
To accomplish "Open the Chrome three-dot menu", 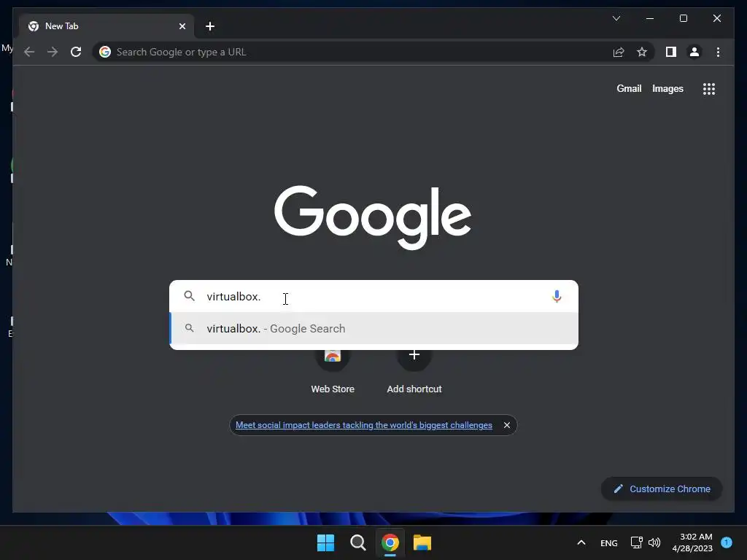I will click(718, 52).
